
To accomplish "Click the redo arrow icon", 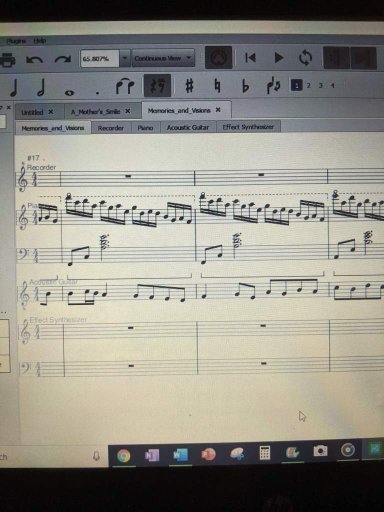I will tap(63, 60).
